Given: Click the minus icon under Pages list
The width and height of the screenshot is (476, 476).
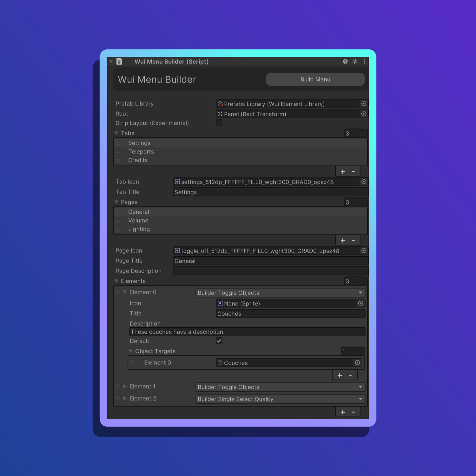Looking at the screenshot, I should click(353, 241).
